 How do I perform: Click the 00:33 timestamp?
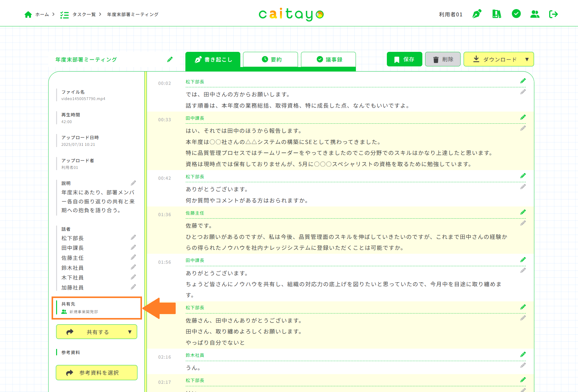point(164,120)
